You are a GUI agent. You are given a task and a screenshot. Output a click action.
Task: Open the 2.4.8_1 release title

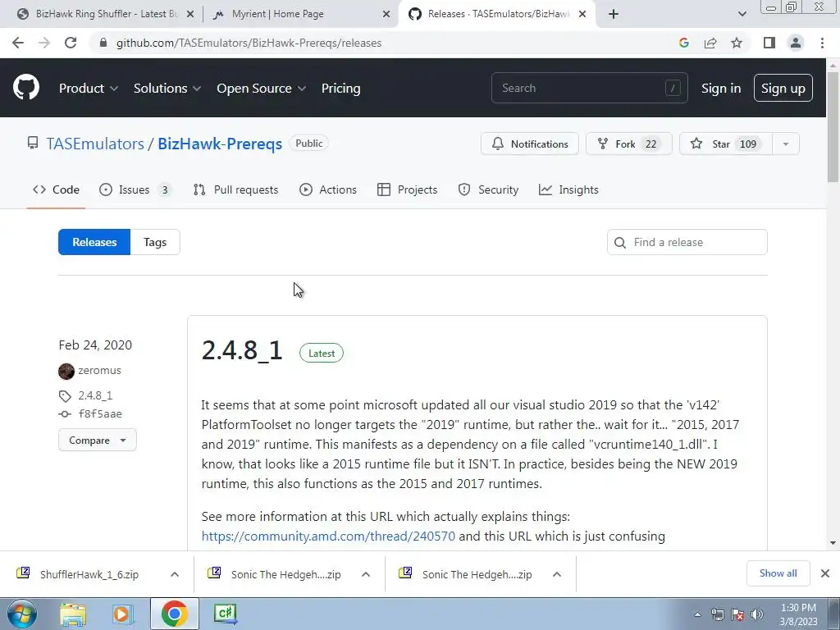click(242, 351)
